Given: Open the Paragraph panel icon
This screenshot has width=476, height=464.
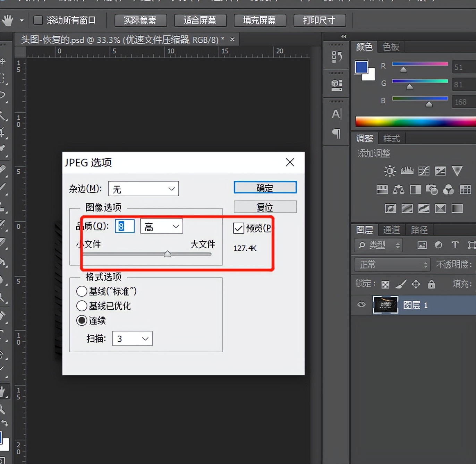Looking at the screenshot, I should pyautogui.click(x=336, y=133).
